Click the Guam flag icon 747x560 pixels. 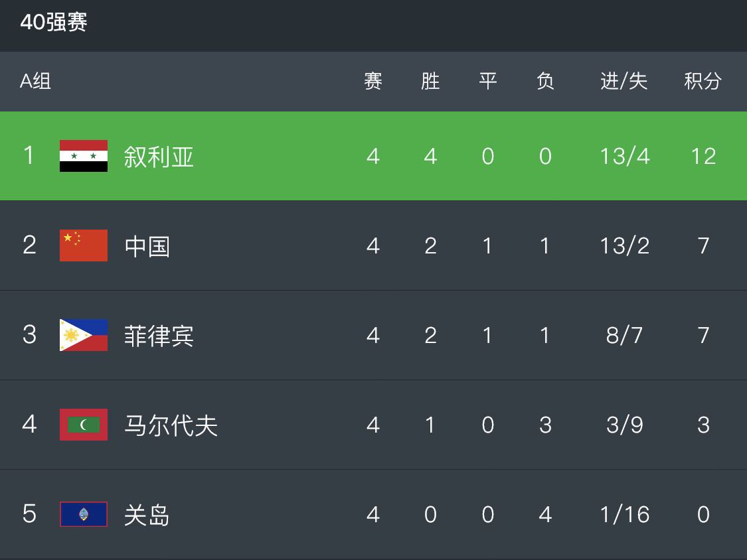[84, 514]
